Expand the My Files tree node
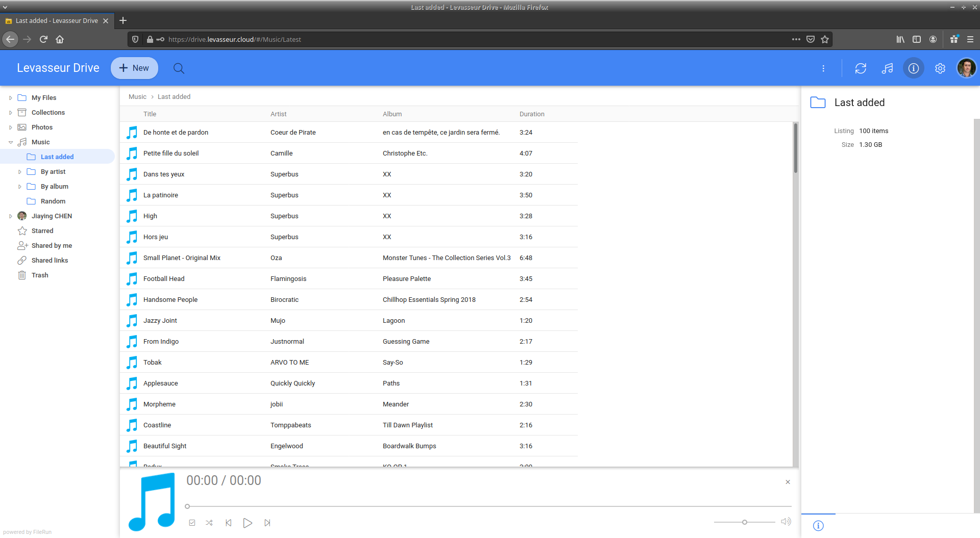The width and height of the screenshot is (980, 538). click(x=10, y=98)
